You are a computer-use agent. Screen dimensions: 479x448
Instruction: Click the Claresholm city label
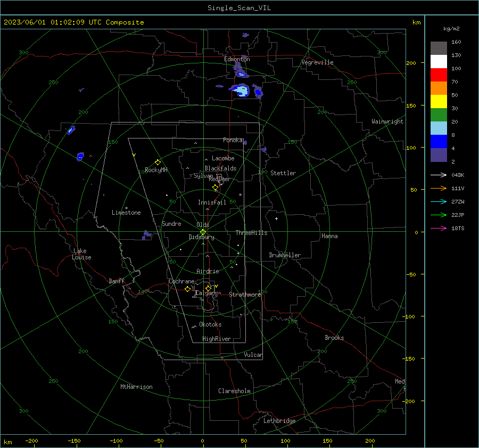[x=234, y=391]
